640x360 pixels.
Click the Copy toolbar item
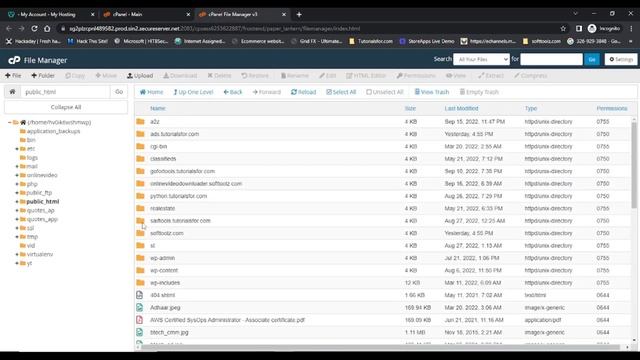pyautogui.click(x=75, y=76)
